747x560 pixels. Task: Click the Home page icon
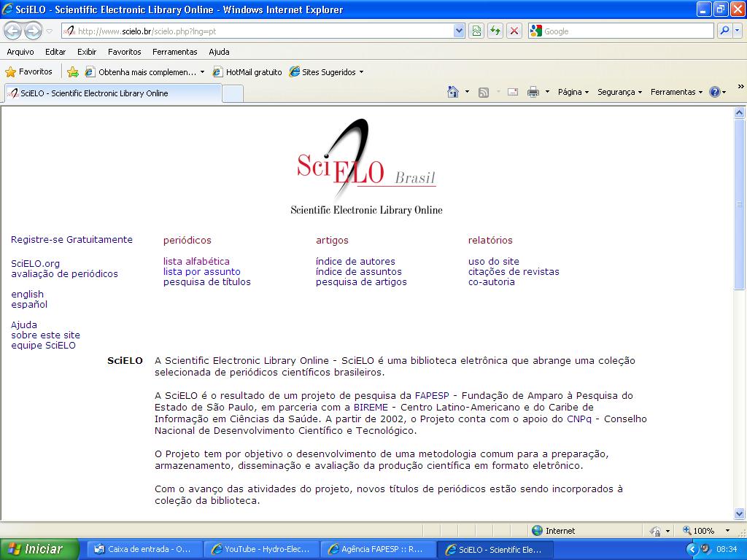(453, 92)
